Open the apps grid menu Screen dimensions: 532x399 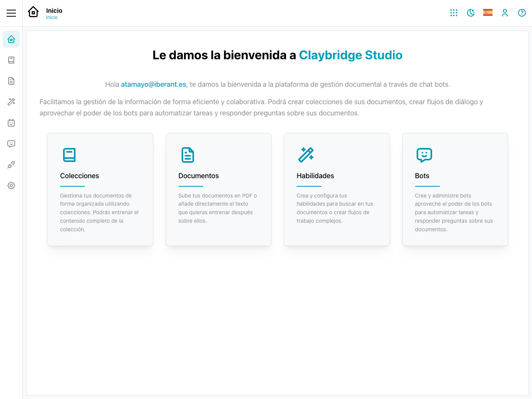pyautogui.click(x=454, y=13)
